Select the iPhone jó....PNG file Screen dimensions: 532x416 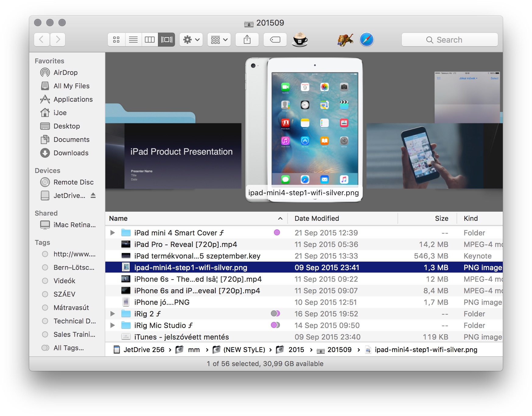point(304,302)
